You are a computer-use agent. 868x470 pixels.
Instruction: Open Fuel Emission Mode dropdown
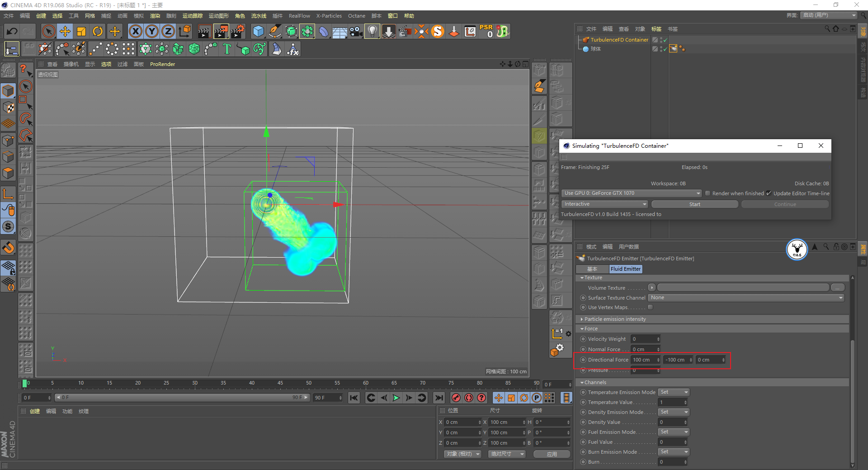(674, 432)
